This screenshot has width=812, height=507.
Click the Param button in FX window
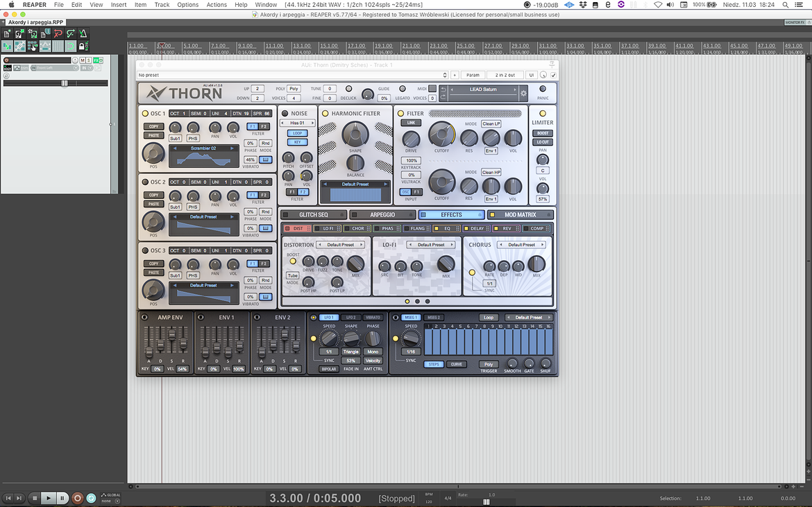(473, 75)
